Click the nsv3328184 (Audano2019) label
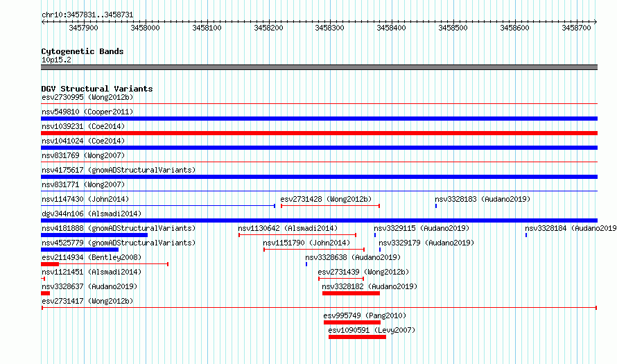Image resolution: width=617 pixels, height=364 pixels. tap(571, 228)
